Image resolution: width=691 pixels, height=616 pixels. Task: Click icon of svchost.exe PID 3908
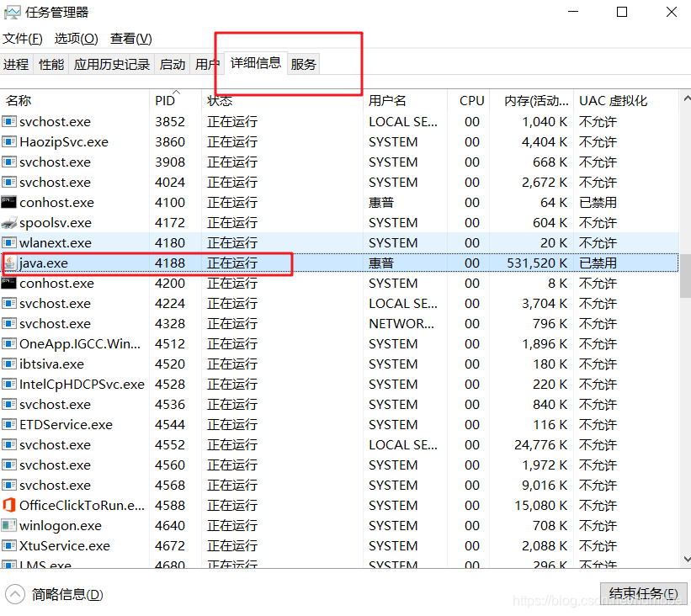(x=9, y=162)
